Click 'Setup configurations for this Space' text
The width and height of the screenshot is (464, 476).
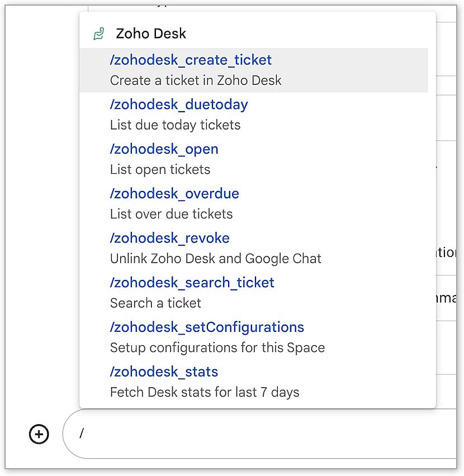[217, 348]
